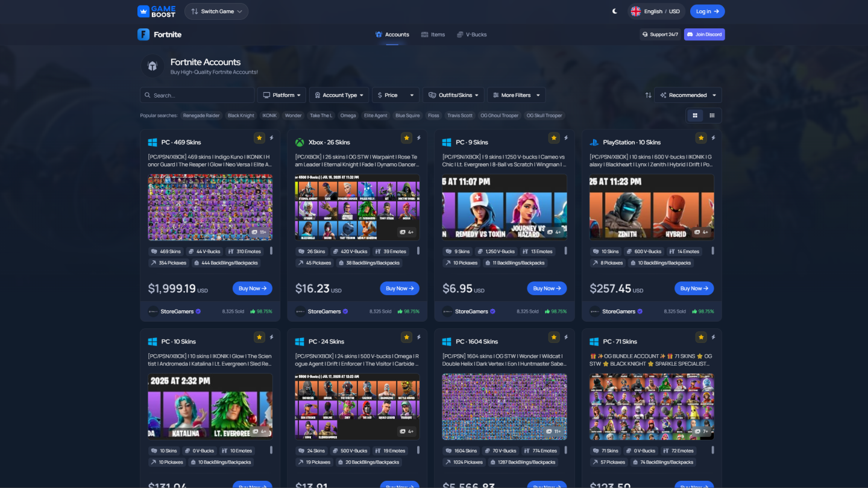The width and height of the screenshot is (868, 488).
Task: Click lightning icon on PC 469 Skins card
Action: 271,138
